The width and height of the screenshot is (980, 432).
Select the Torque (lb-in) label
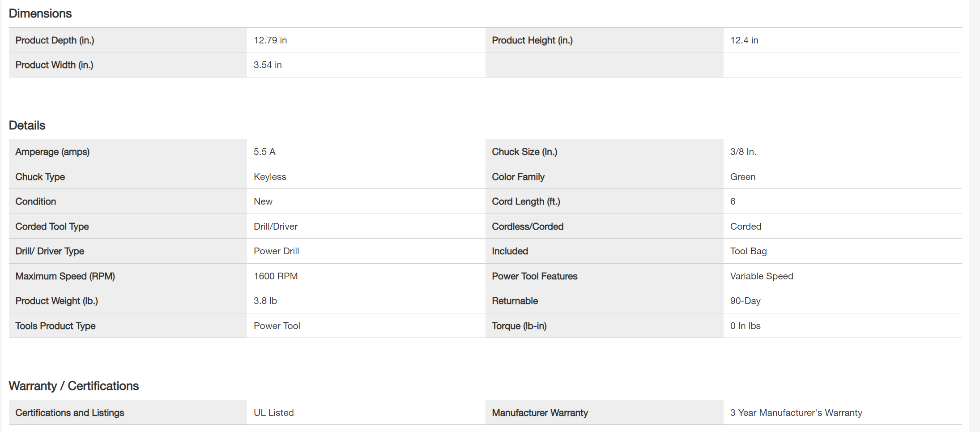pos(519,326)
